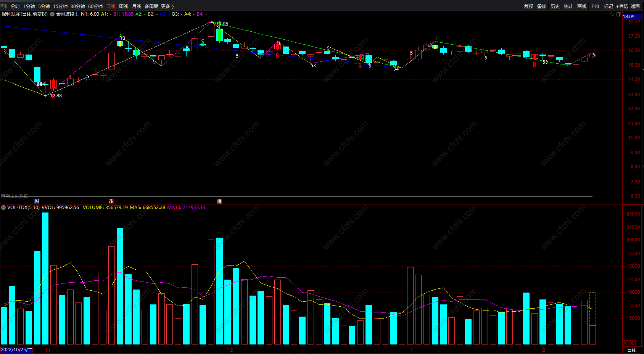The height and width of the screenshot is (354, 644).
Task: Click the 2022/10/25/二 date label
Action: click(16, 350)
